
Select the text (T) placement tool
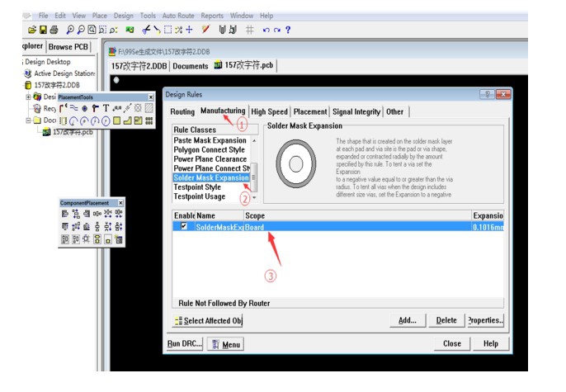pos(107,107)
